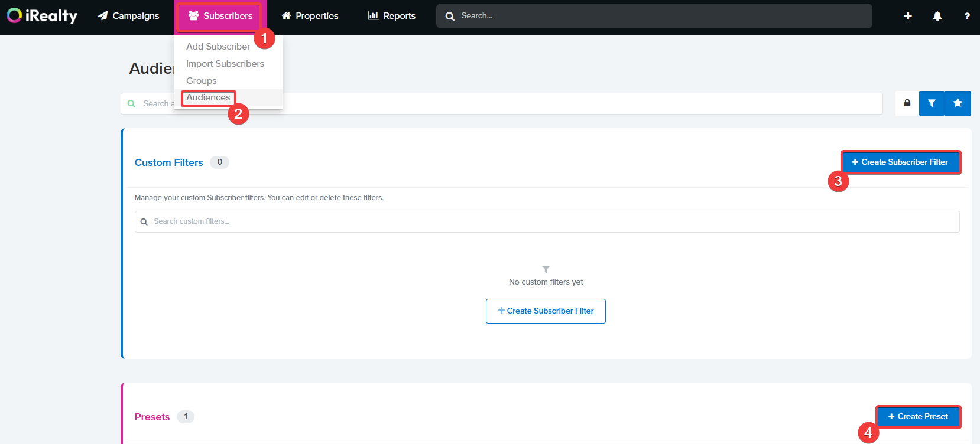Open notifications bell icon
The height and width of the screenshot is (444, 980).
(x=937, y=16)
